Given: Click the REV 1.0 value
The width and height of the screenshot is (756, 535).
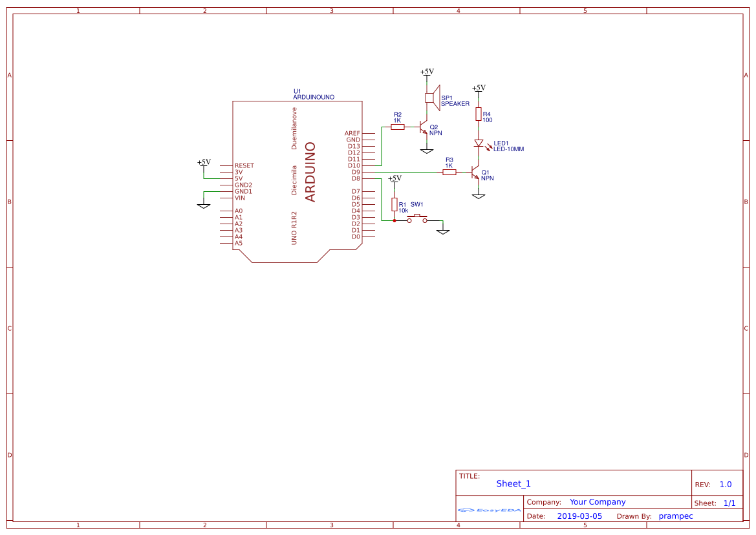Looking at the screenshot, I should pyautogui.click(x=725, y=483).
